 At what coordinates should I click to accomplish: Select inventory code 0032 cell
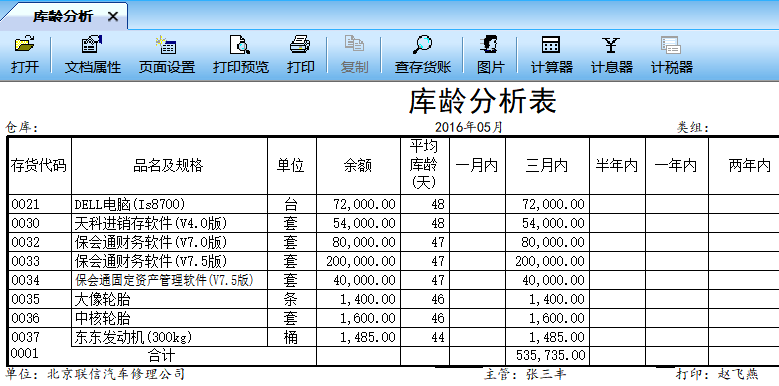pyautogui.click(x=39, y=242)
